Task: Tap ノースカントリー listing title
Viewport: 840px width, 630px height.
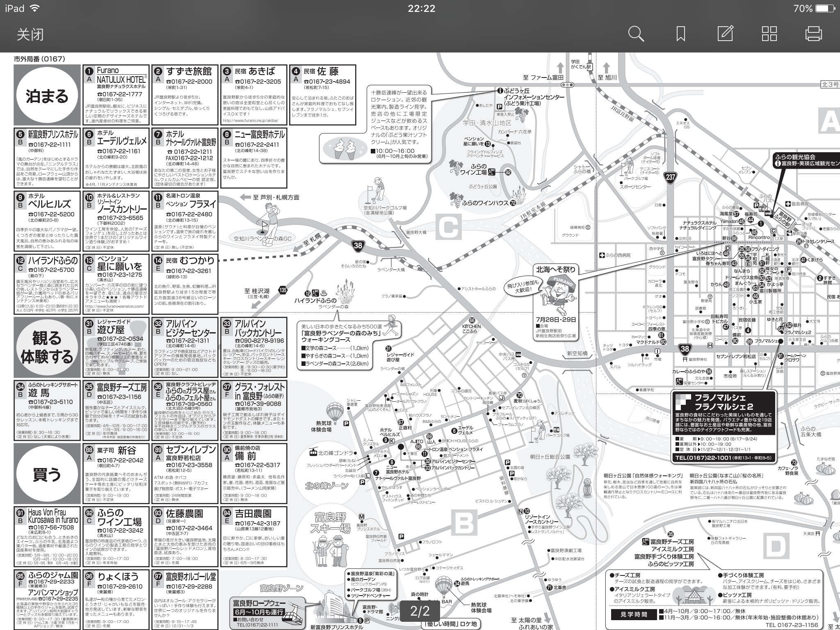Action: click(x=122, y=208)
